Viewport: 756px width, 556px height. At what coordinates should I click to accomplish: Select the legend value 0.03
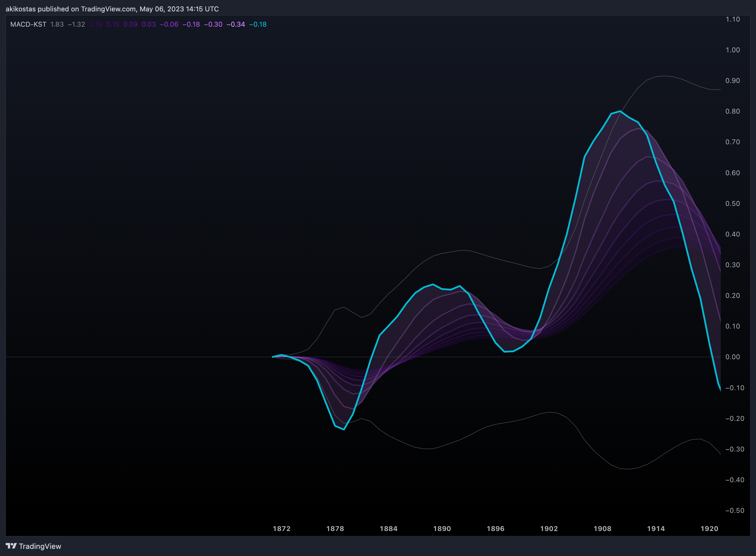coord(149,25)
